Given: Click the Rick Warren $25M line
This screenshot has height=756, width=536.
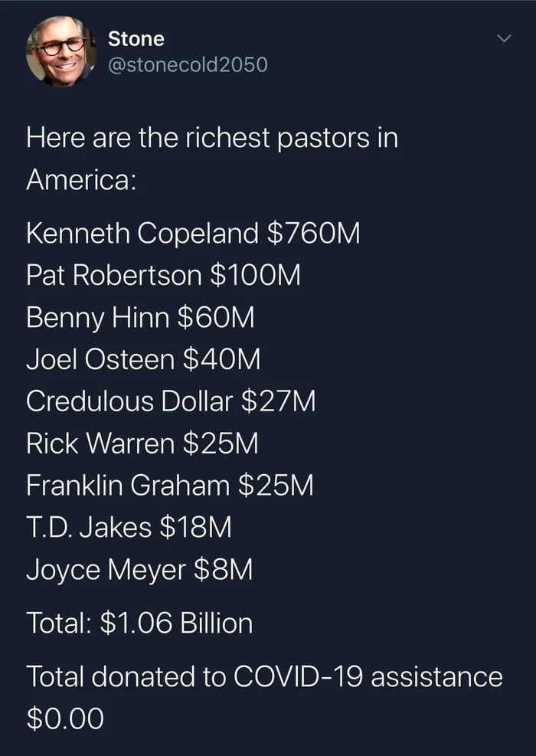Looking at the screenshot, I should click(x=142, y=443).
